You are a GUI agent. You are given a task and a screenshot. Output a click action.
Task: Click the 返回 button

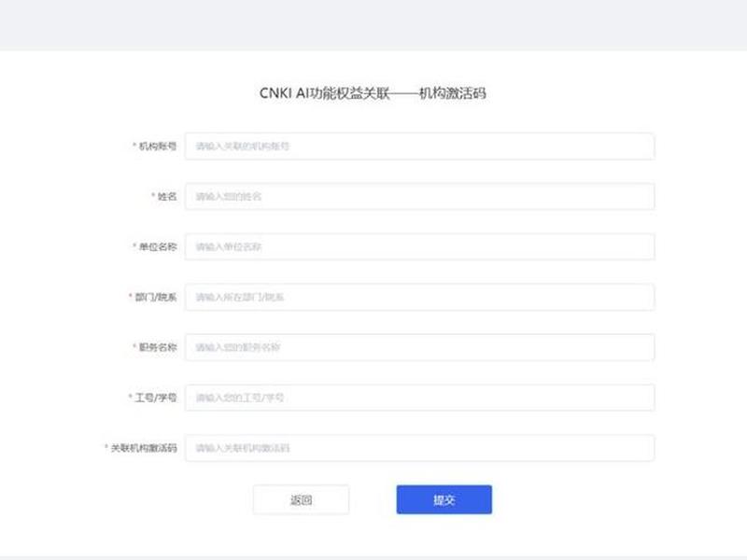point(301,499)
